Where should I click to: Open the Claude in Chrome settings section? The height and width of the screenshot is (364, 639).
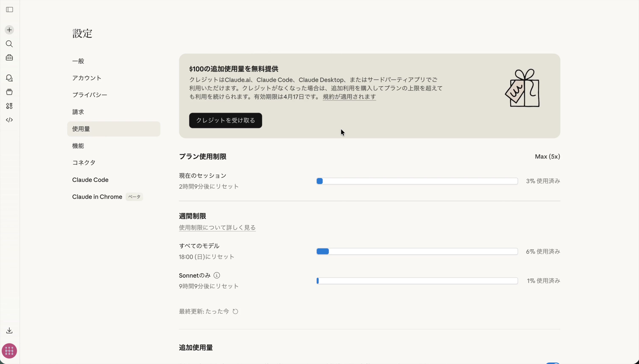point(97,196)
